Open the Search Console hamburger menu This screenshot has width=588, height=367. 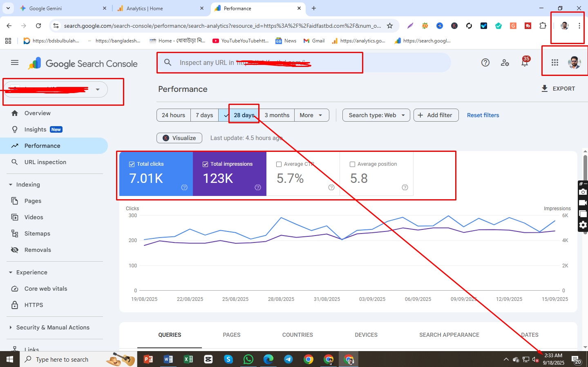15,62
